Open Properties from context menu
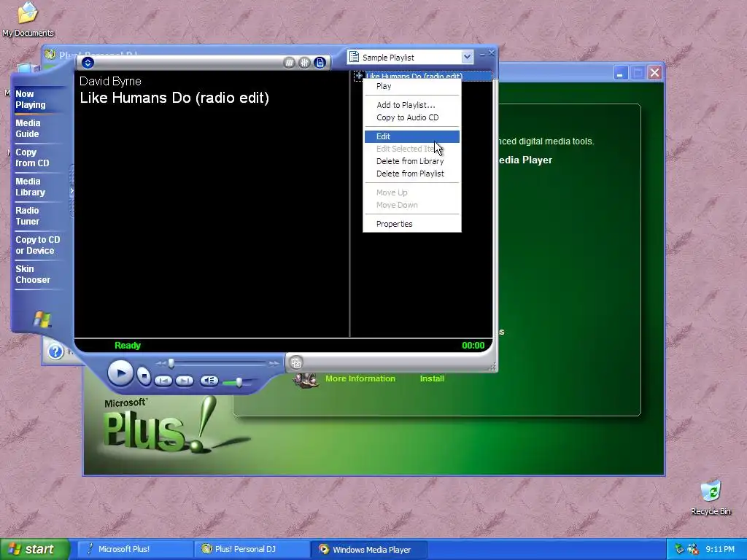Screen dimensions: 747x560 412,224
